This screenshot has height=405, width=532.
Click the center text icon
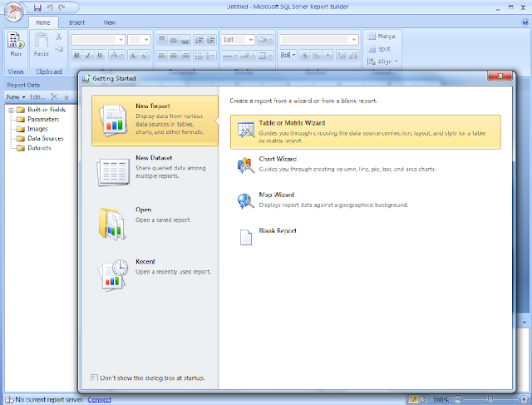click(x=174, y=56)
